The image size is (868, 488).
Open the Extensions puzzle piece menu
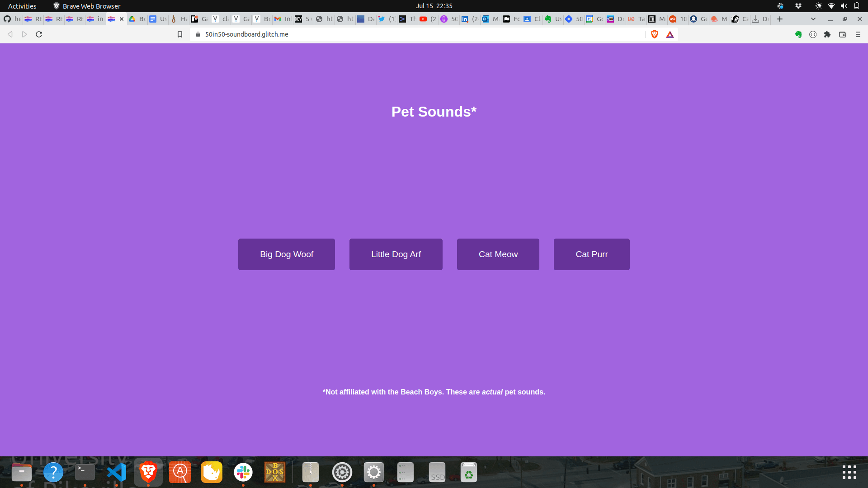click(x=827, y=34)
